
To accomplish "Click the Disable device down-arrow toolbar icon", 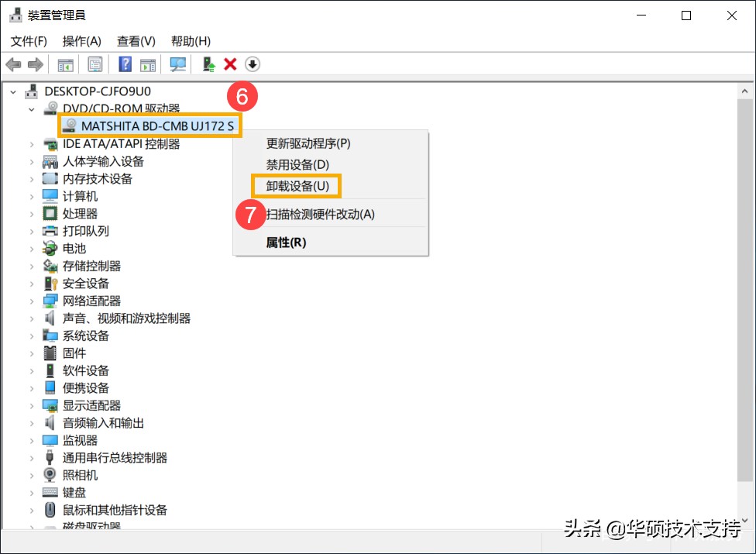I will coord(252,64).
